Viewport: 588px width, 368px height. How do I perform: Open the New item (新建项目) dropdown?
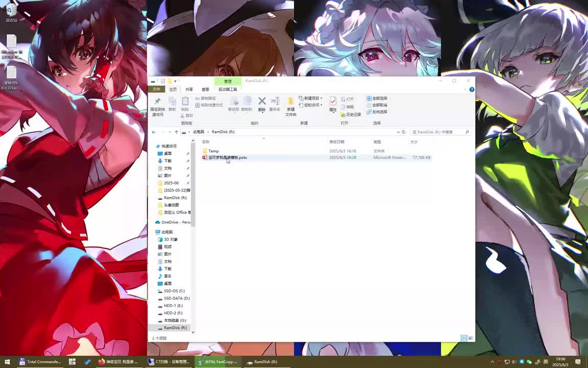tap(310, 98)
